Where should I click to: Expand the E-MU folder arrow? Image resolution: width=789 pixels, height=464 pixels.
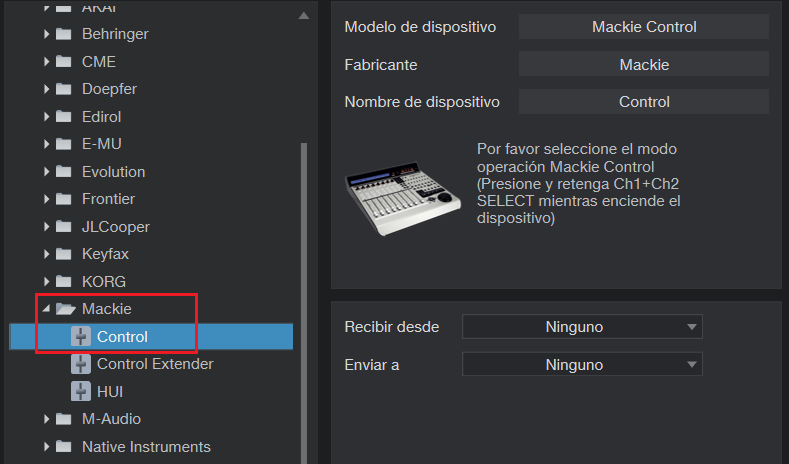point(46,144)
